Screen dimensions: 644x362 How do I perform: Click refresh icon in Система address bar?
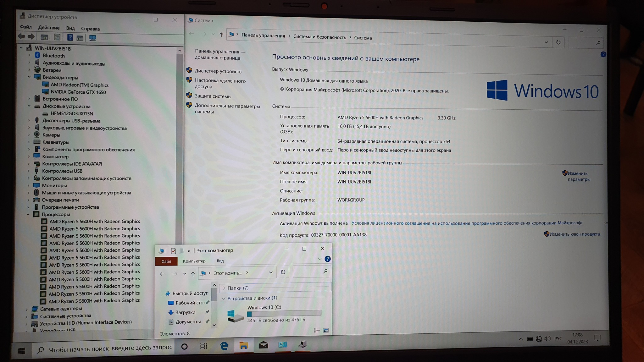pyautogui.click(x=558, y=42)
